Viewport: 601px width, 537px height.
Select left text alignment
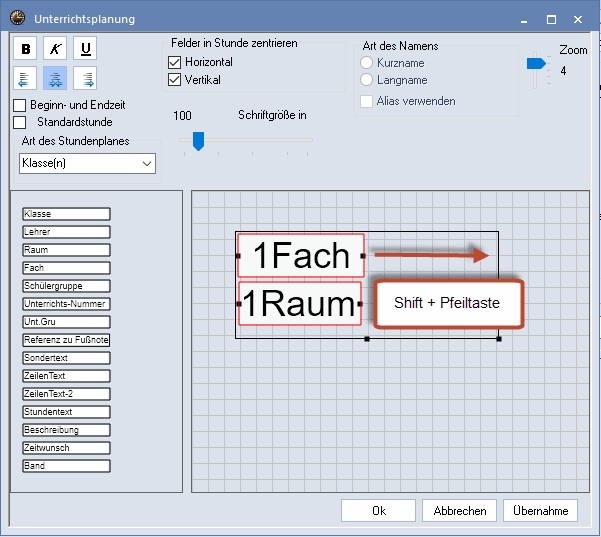[26, 78]
